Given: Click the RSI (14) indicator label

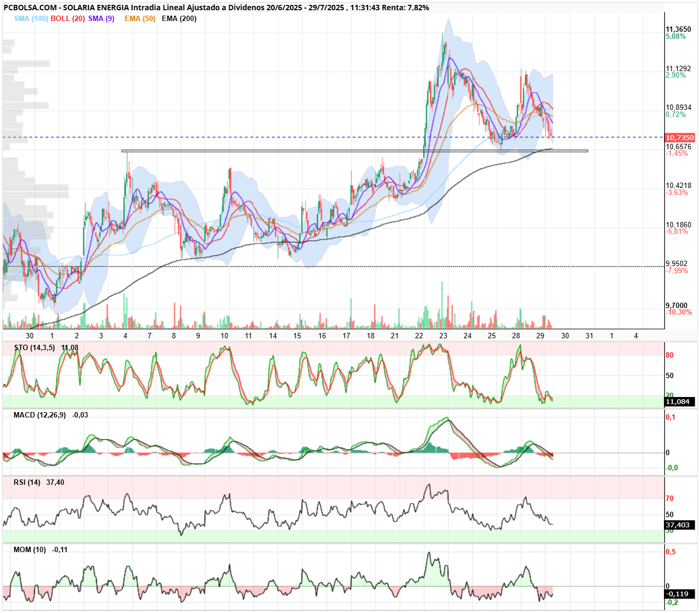Looking at the screenshot, I should (x=27, y=482).
